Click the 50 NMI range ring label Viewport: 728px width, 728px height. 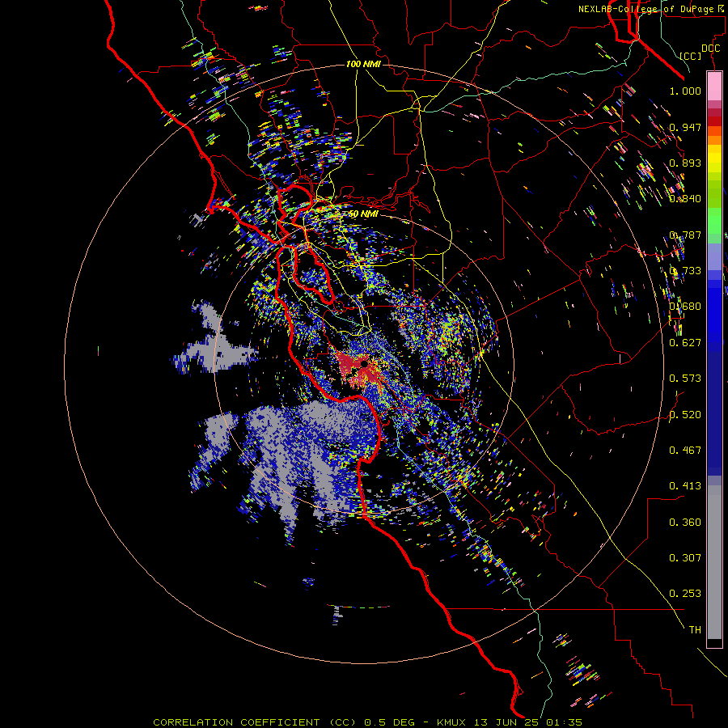(363, 214)
